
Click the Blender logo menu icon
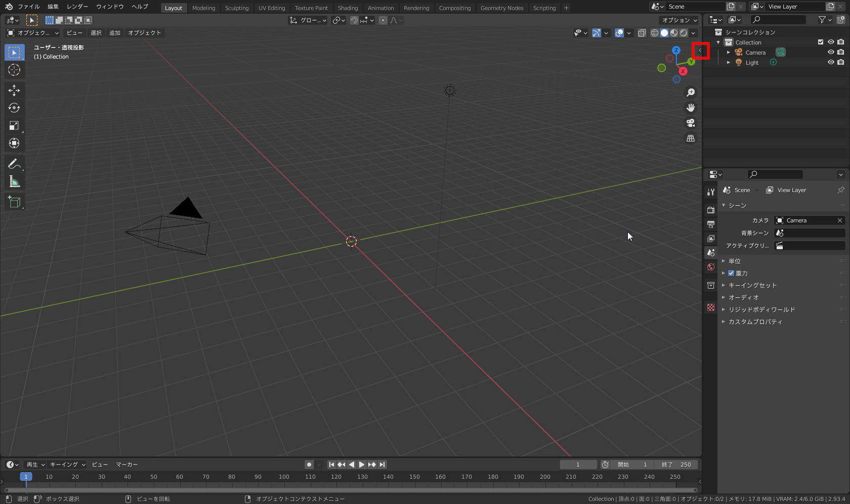(x=9, y=7)
